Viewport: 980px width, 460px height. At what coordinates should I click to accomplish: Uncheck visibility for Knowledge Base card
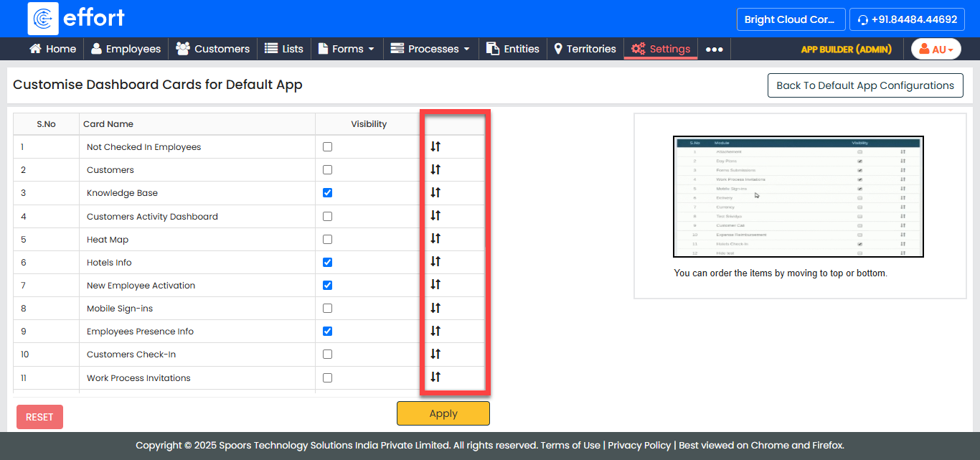click(x=328, y=193)
